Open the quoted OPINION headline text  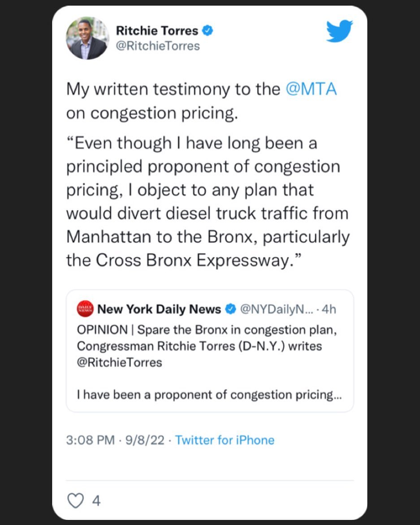click(x=207, y=330)
